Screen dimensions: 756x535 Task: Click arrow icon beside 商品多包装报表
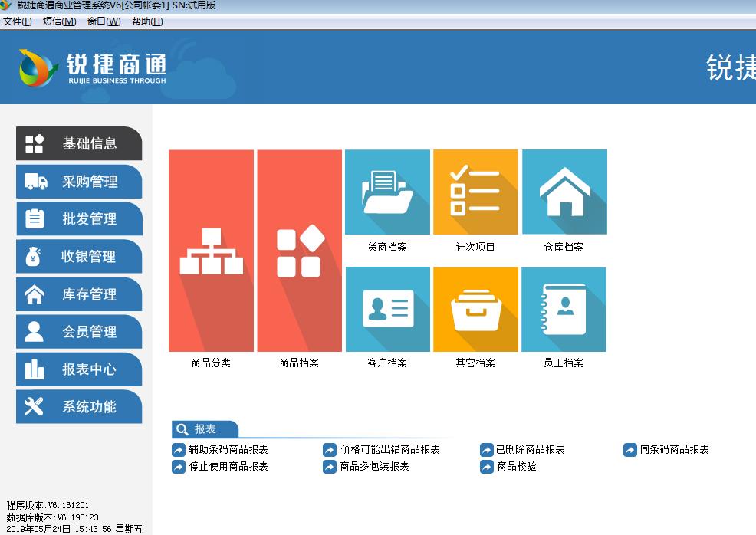[x=330, y=467]
